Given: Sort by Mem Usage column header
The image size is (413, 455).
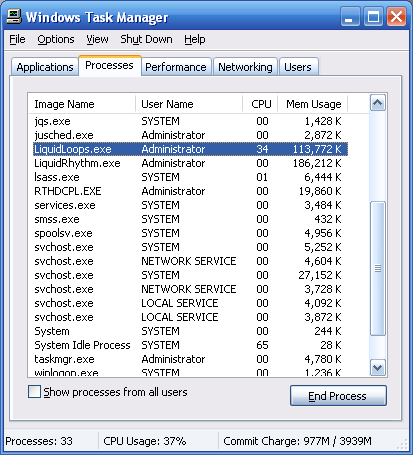Looking at the screenshot, I should click(x=313, y=104).
